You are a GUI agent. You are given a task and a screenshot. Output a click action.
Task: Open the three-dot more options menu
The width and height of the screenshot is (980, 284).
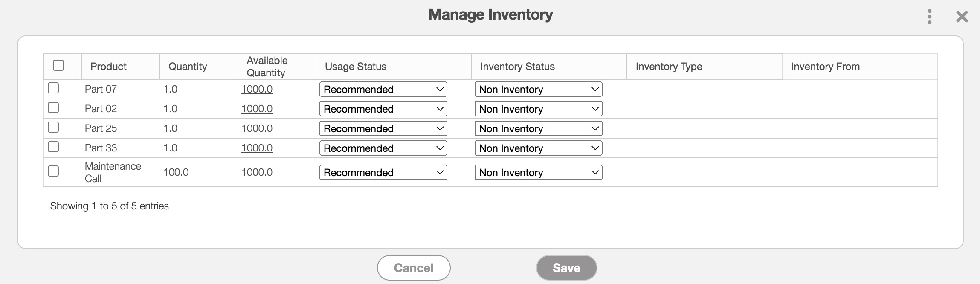929,17
